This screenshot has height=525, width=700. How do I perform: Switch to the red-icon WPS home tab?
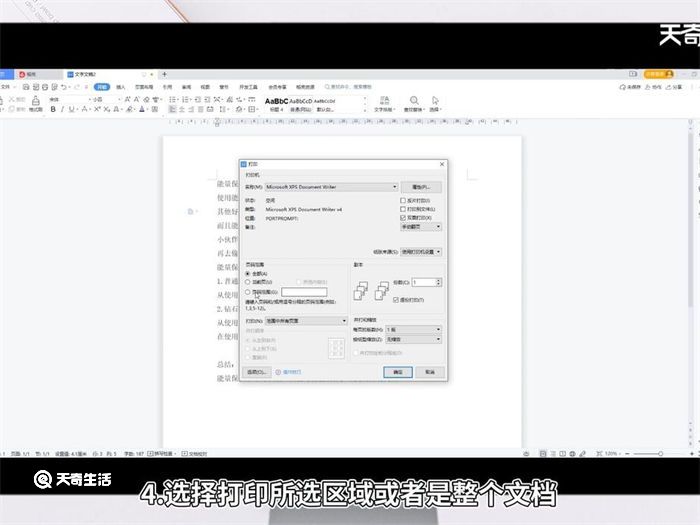pyautogui.click(x=38, y=74)
